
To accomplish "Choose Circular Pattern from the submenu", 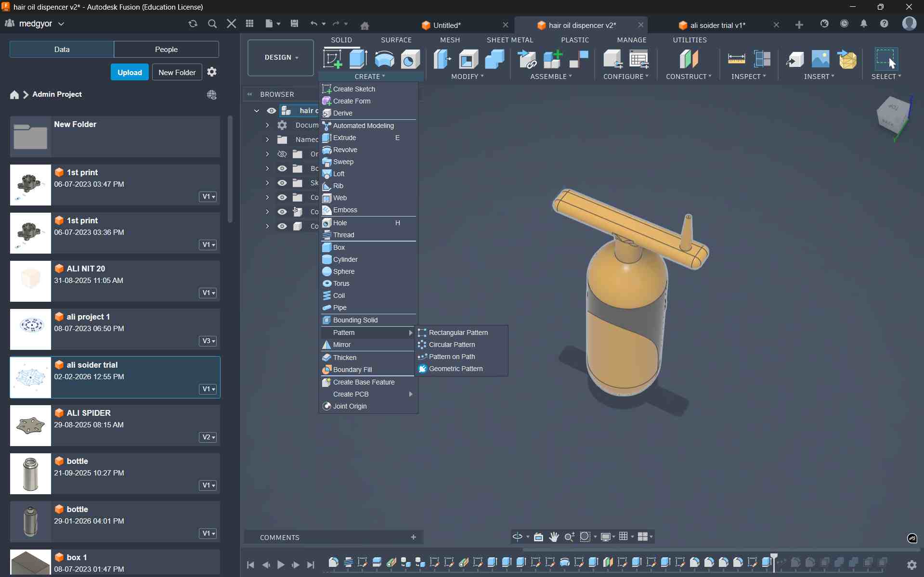I will [452, 345].
